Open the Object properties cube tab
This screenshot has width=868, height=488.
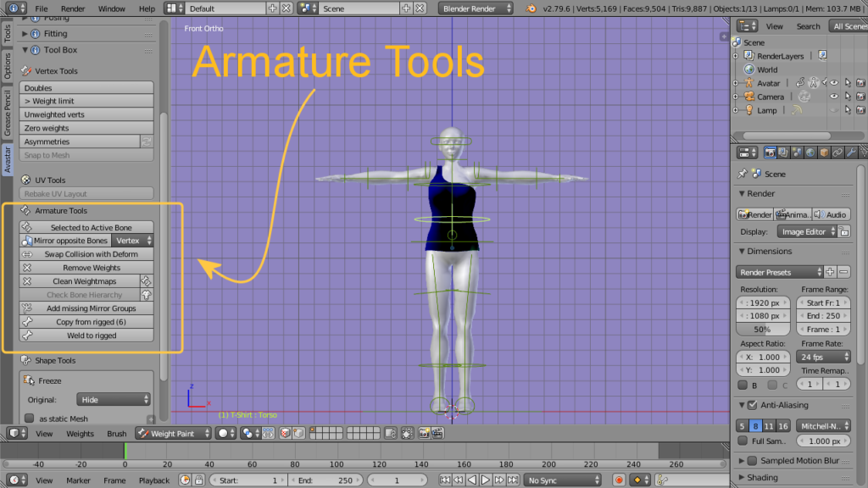[x=824, y=153]
